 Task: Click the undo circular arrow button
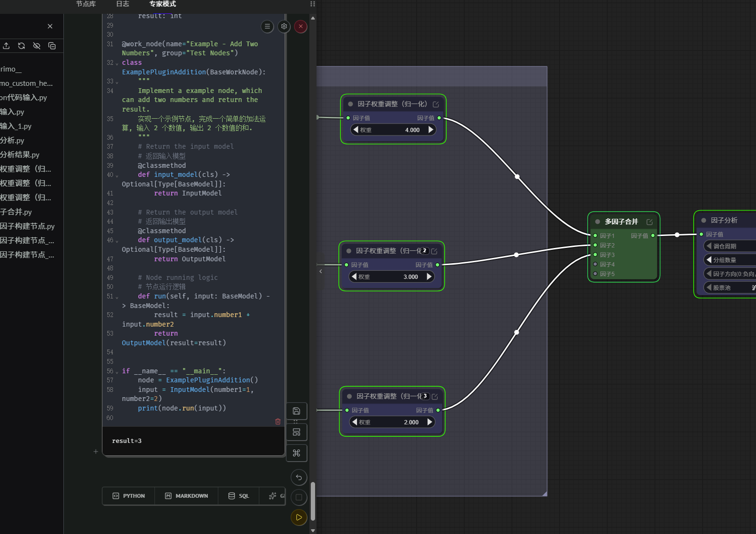[299, 477]
